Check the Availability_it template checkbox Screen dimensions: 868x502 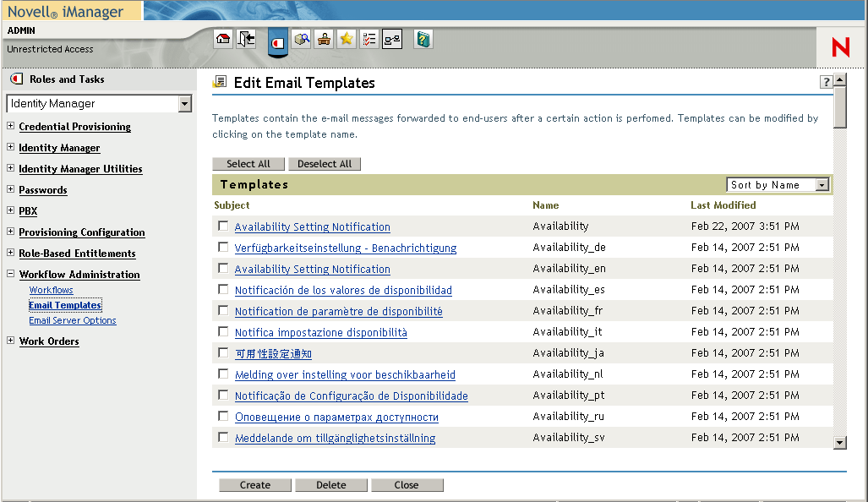click(x=223, y=331)
